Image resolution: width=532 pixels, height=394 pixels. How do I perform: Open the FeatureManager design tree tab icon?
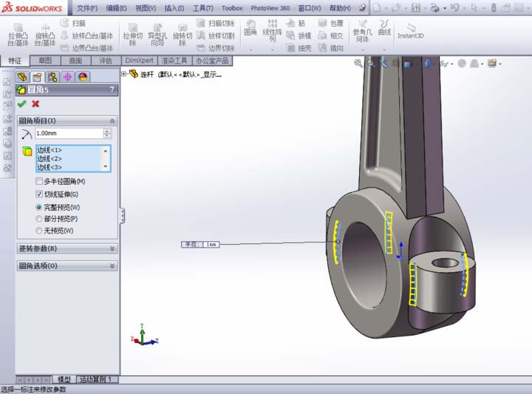[x=22, y=77]
